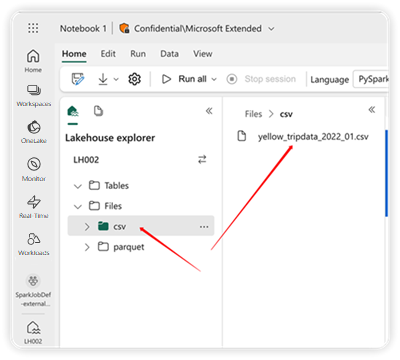Open the Data ribbon tab
The width and height of the screenshot is (400, 360).
click(x=169, y=54)
